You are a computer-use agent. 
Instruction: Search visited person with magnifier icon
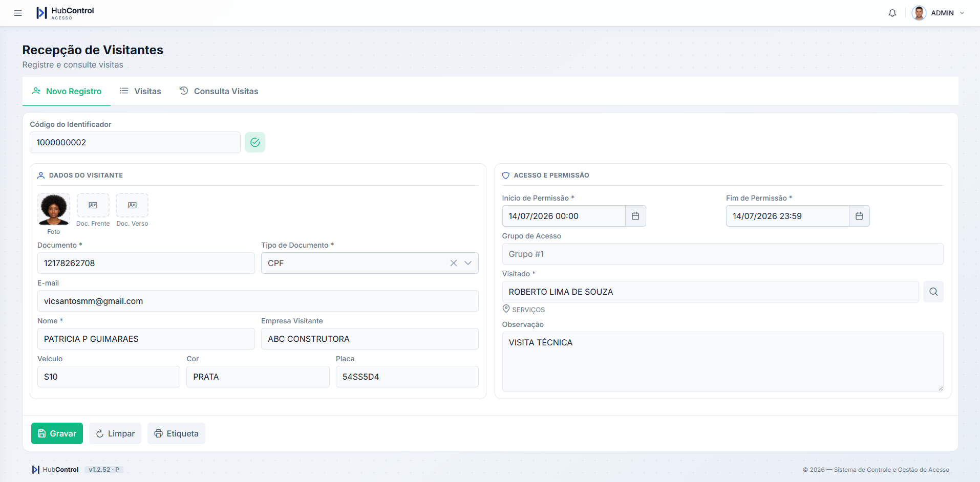[933, 292]
